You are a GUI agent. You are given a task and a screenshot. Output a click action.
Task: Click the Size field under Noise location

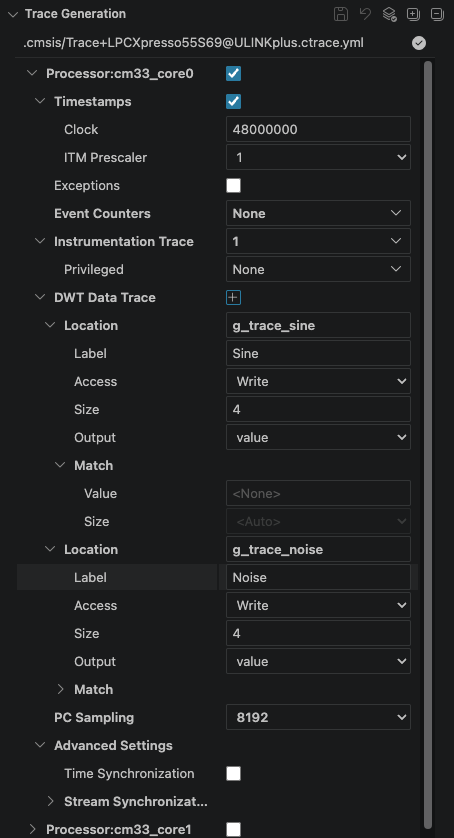pos(318,633)
